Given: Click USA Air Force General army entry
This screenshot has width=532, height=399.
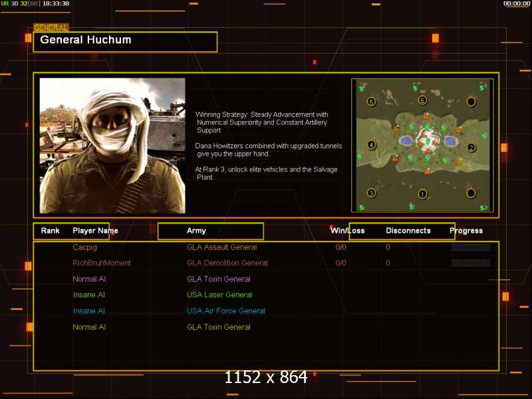Looking at the screenshot, I should pos(226,311).
